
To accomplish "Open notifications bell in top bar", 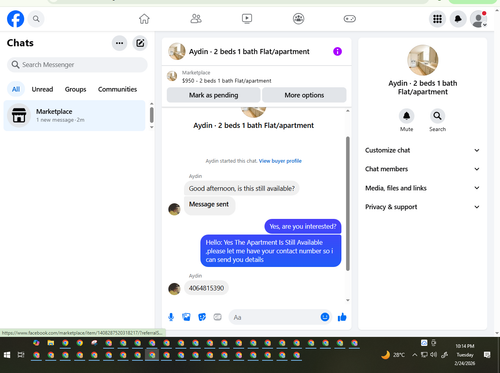I will point(458,19).
